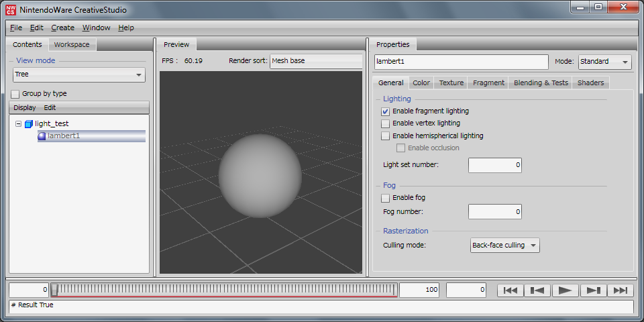Click the animation timeline slider
Viewport: 644px width, 322px height.
coord(224,290)
